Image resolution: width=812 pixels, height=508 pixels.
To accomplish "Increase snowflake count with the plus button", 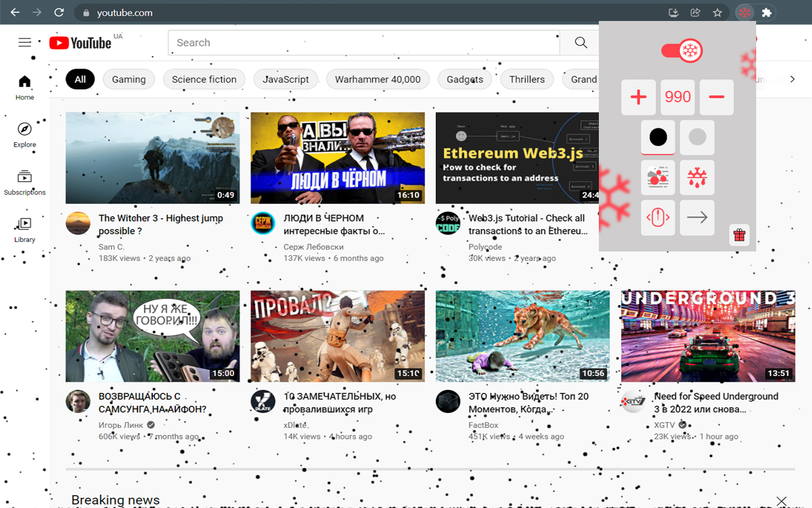I will [x=638, y=97].
